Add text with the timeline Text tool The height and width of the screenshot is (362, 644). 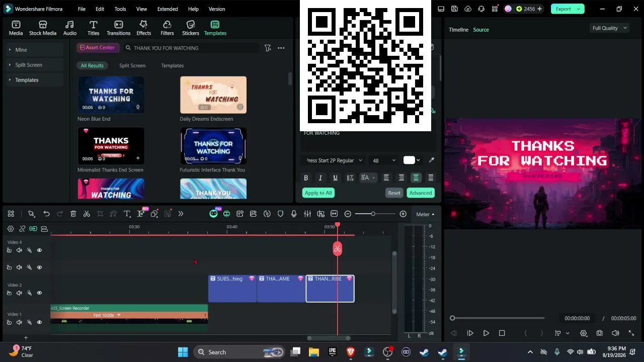(x=127, y=214)
